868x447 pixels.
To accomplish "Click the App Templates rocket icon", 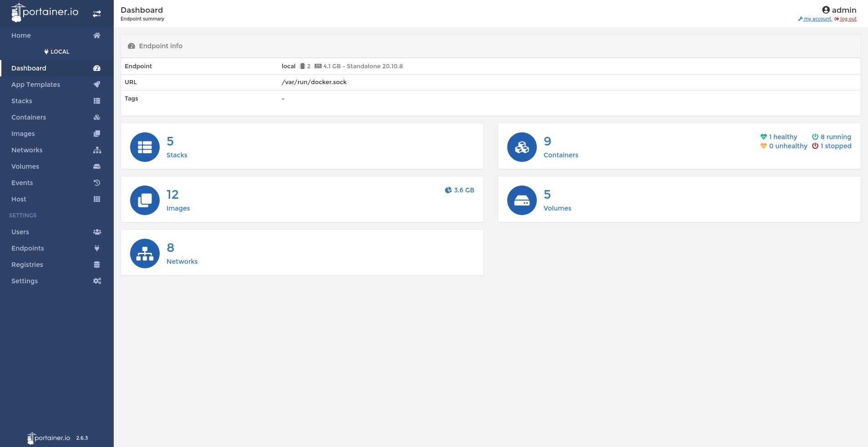I will click(97, 84).
